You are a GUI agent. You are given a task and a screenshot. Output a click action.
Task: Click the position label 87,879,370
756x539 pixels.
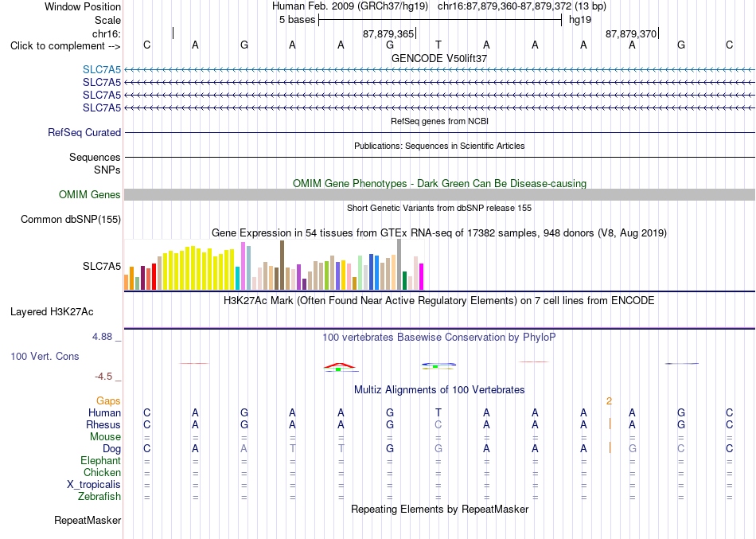(x=631, y=33)
